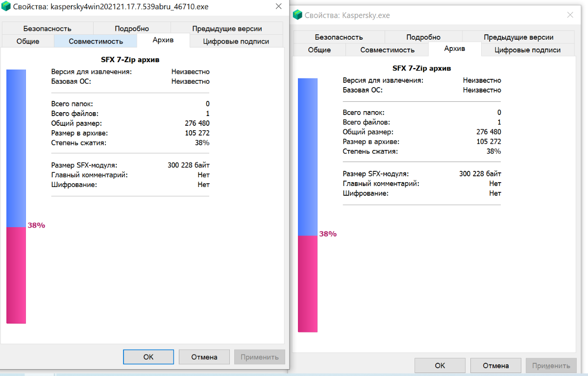Click SFX 7-Zip архив heading in Kaspersky.exe window
Viewport: 588px width, 376px height.
click(421, 68)
